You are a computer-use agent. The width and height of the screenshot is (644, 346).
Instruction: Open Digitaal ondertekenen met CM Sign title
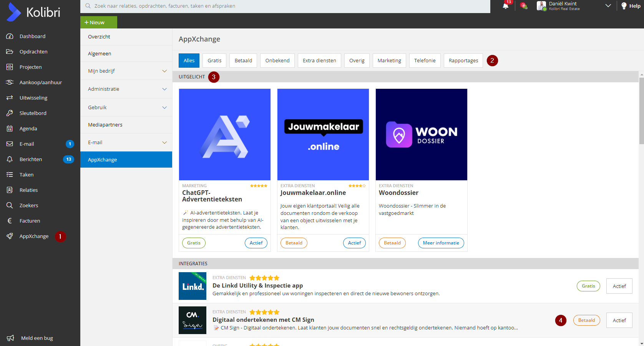pyautogui.click(x=263, y=320)
